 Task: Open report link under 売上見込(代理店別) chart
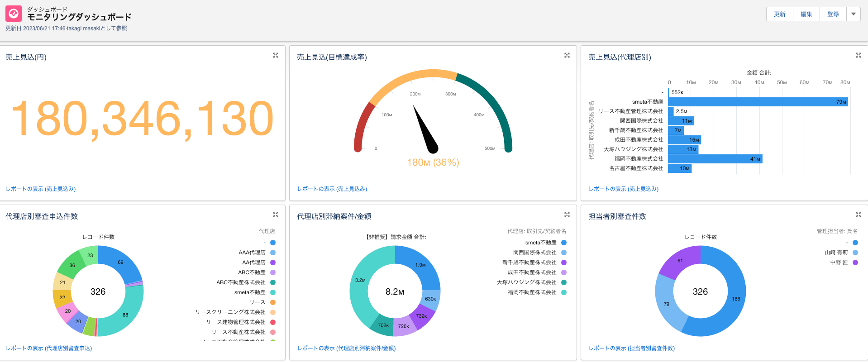(x=624, y=189)
